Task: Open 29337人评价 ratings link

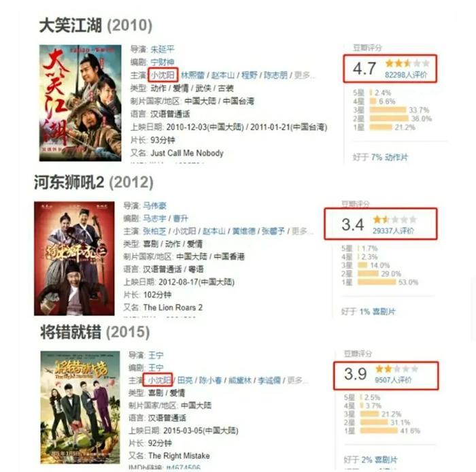Action: [x=394, y=231]
